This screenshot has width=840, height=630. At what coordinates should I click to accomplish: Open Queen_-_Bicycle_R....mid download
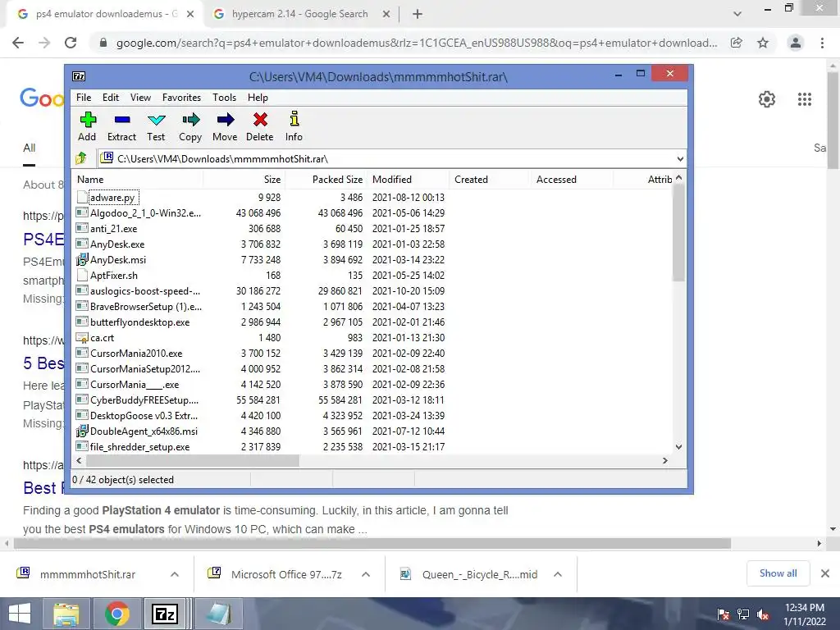coord(479,574)
